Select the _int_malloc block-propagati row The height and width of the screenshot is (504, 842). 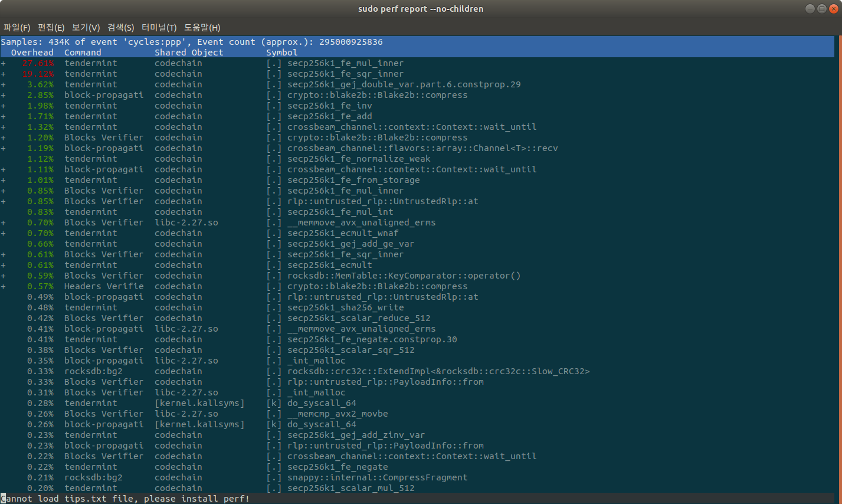[236, 361]
